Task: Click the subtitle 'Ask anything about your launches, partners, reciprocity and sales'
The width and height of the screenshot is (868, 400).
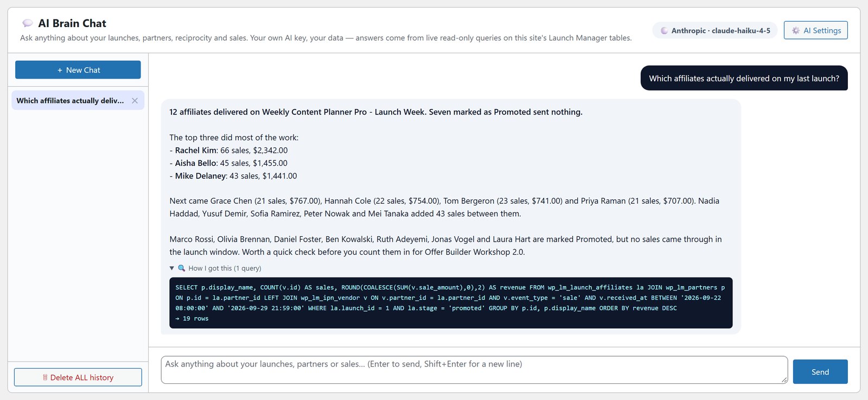Action: 325,38
